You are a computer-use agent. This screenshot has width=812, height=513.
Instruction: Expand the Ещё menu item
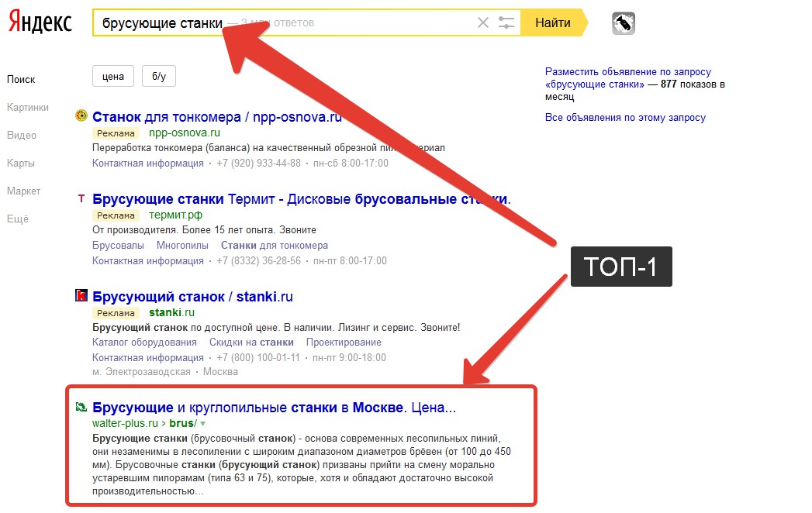[x=18, y=219]
